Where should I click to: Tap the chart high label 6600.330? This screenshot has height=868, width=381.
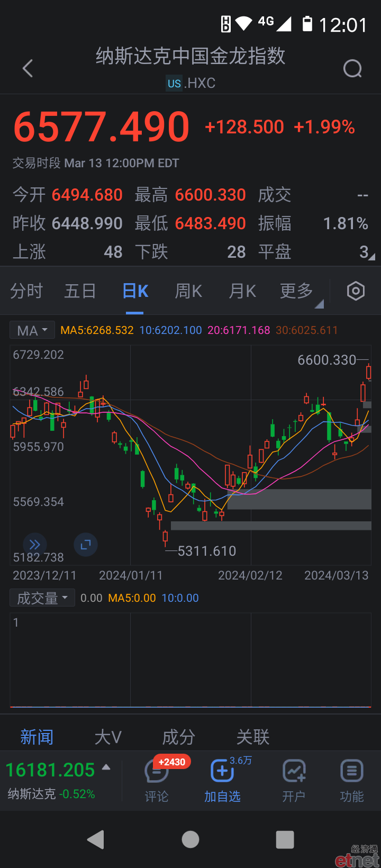[327, 360]
